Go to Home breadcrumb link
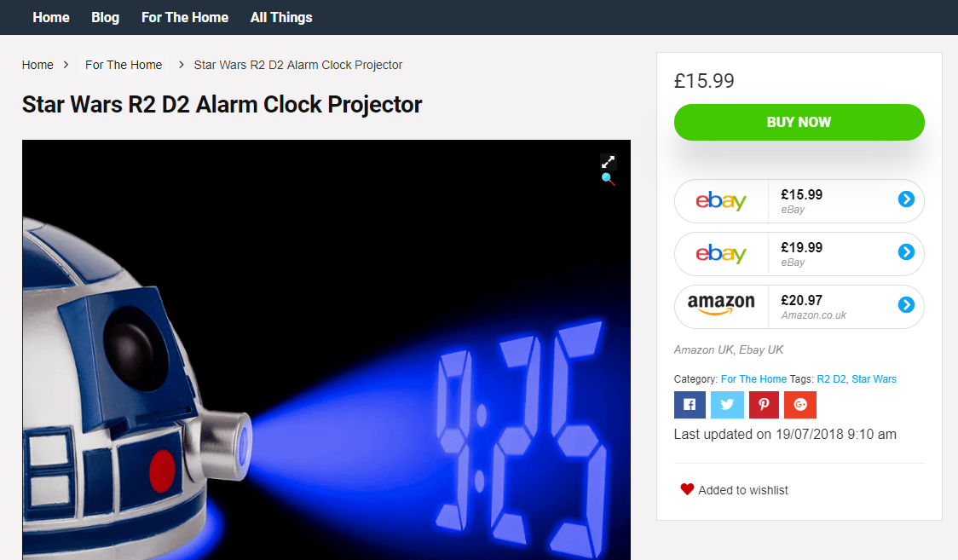This screenshot has height=560, width=958. 38,65
